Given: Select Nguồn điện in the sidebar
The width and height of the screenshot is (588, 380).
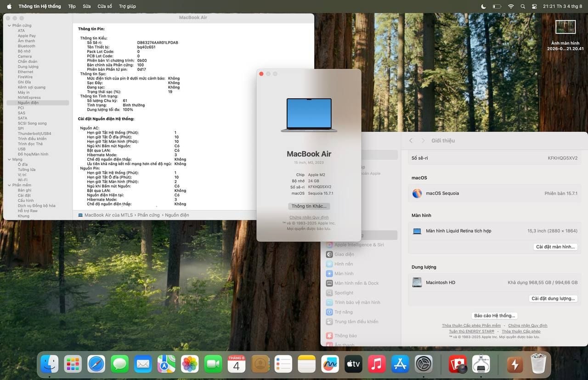Looking at the screenshot, I should 38,103.
